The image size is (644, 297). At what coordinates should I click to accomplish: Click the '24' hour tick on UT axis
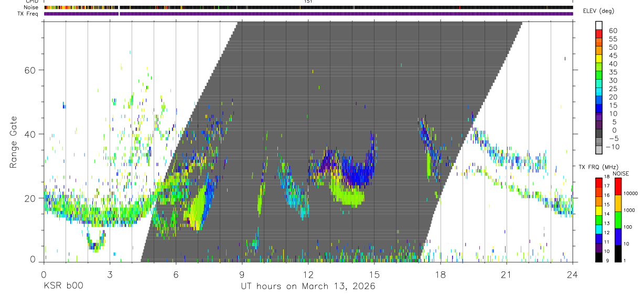pyautogui.click(x=572, y=274)
